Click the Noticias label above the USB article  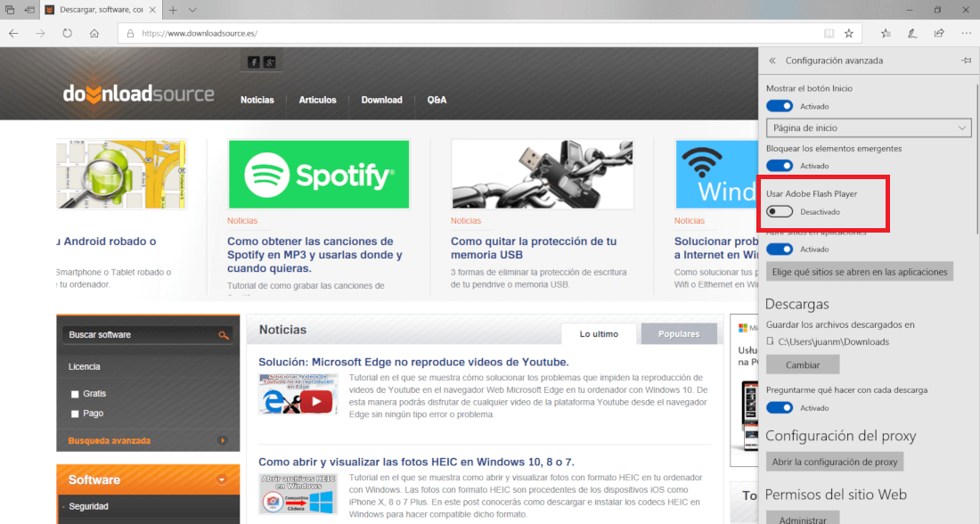click(466, 221)
